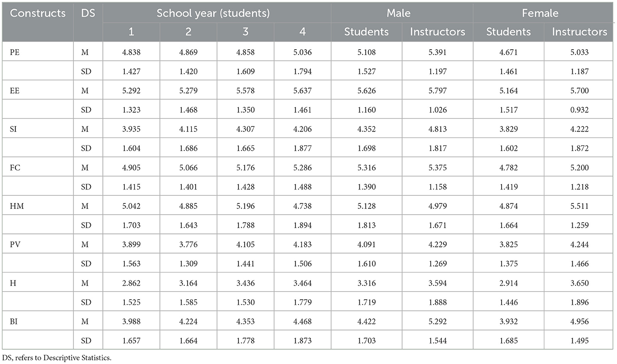This screenshot has width=617, height=364.
Task: Select the 4.838 cell in PE row
Action: (x=131, y=52)
